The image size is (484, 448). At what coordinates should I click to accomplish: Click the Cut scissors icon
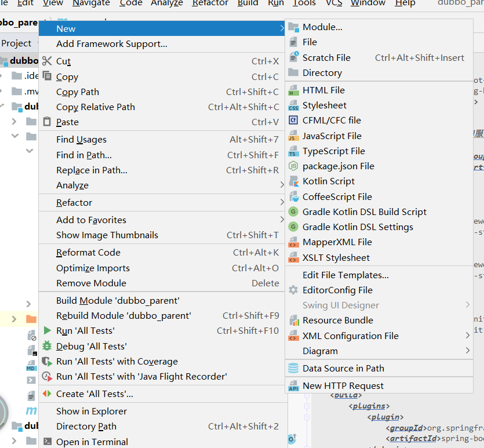(47, 61)
